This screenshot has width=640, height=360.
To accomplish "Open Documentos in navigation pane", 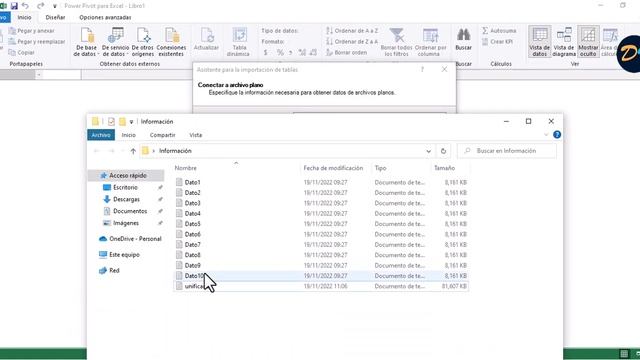I will point(130,211).
